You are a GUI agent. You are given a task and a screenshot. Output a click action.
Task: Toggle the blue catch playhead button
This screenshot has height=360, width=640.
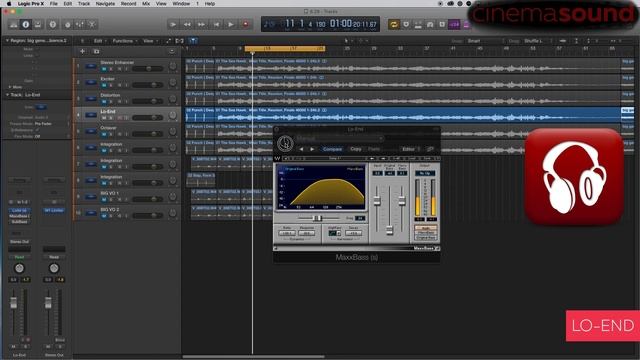193,41
